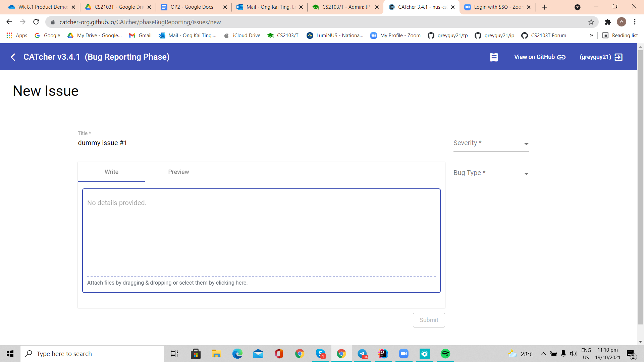Expand the Severity dropdown
Screen dimensions: 644x362
point(491,143)
